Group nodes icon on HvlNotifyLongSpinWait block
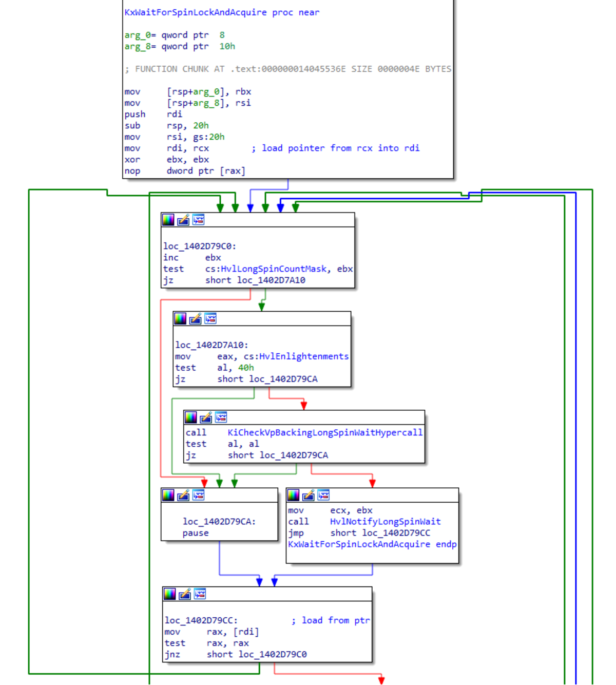Screen dimensions: 616x685 click(x=324, y=496)
